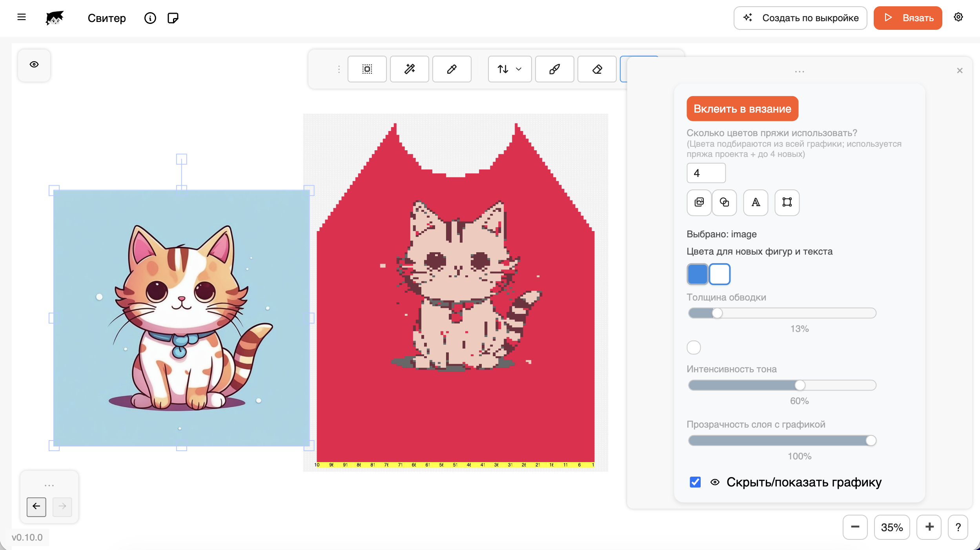This screenshot has width=980, height=550.
Task: Pick the eyedropper color tool
Action: click(452, 69)
